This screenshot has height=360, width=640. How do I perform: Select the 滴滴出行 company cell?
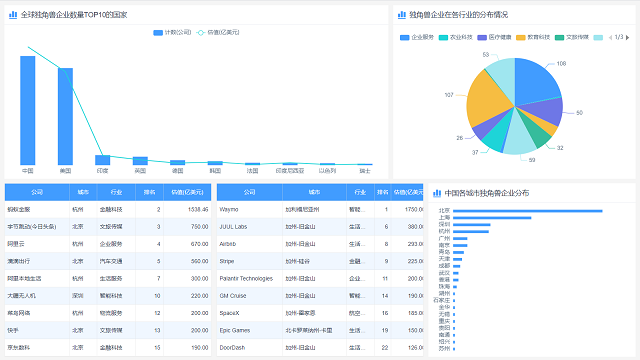tap(37, 261)
